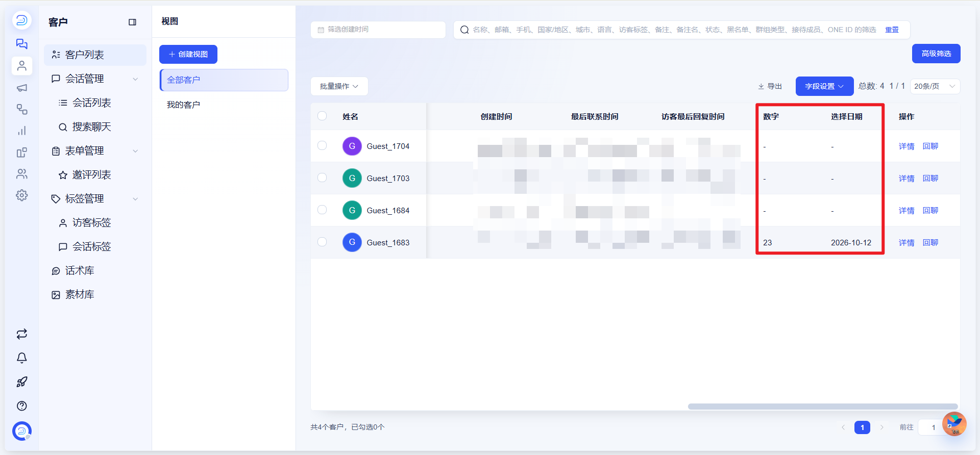Click the 高级筛选 button
This screenshot has height=455, width=980.
click(936, 54)
